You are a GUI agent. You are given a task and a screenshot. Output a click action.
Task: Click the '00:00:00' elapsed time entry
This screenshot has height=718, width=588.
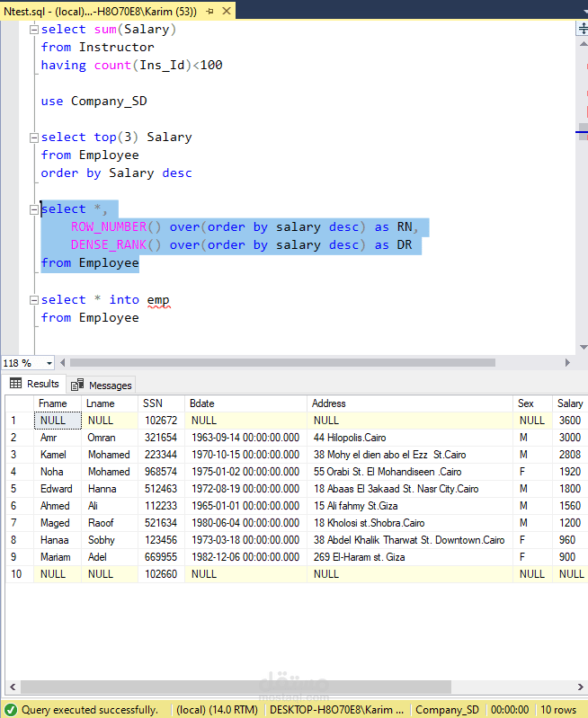click(510, 710)
